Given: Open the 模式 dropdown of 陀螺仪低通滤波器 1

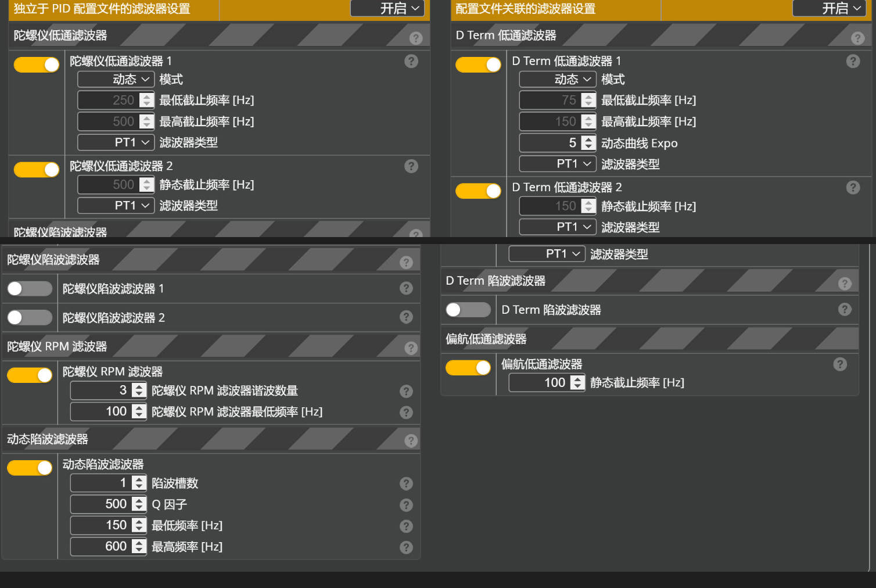Looking at the screenshot, I should (x=116, y=79).
